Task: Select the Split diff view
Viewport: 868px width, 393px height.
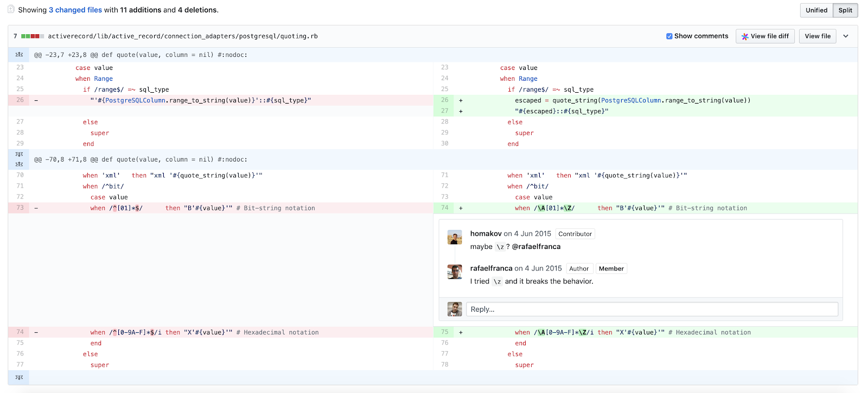Action: [845, 10]
